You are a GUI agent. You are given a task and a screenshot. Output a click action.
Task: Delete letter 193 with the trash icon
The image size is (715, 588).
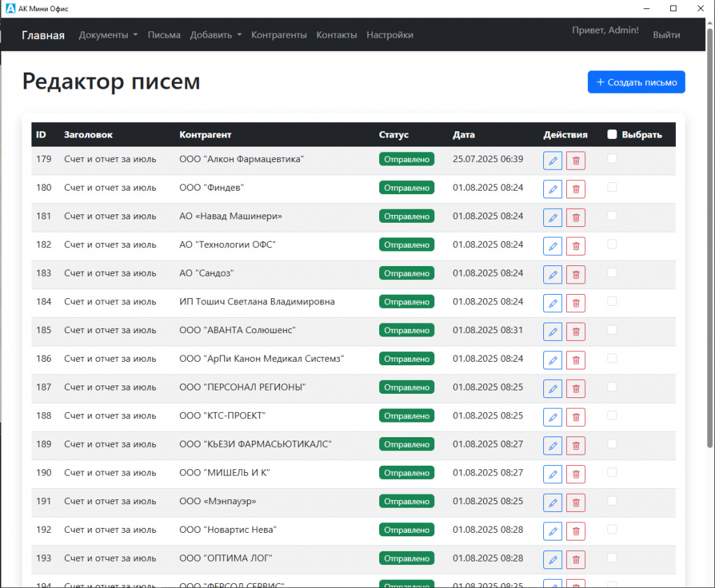pyautogui.click(x=575, y=560)
